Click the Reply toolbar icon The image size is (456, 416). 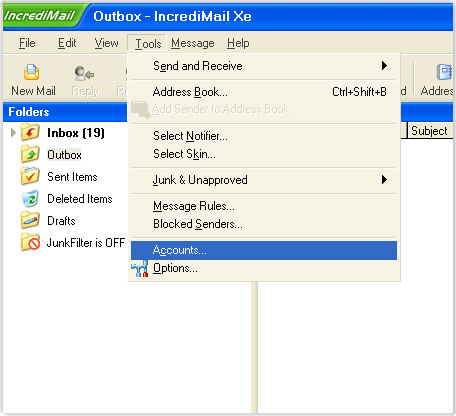click(84, 73)
